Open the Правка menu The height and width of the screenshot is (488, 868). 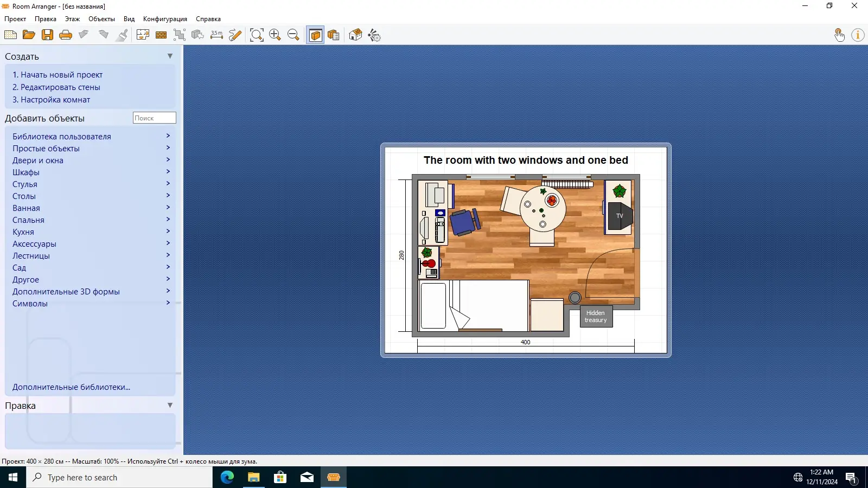tap(46, 19)
